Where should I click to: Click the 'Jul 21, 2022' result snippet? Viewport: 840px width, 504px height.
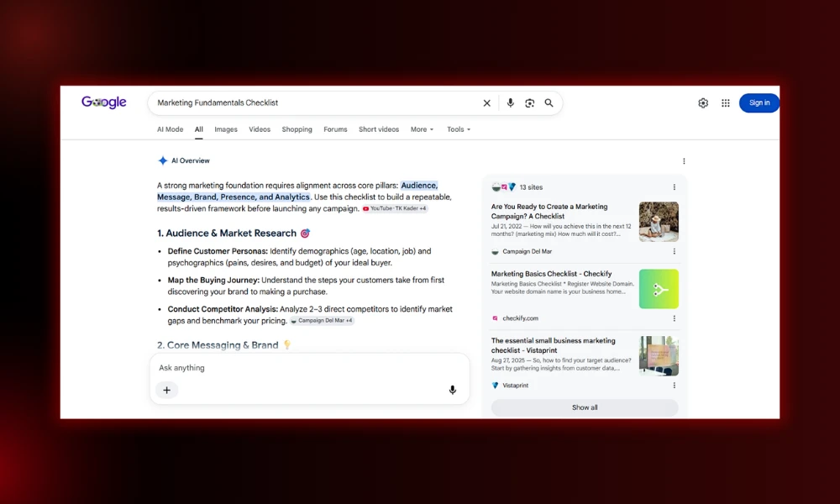(561, 230)
